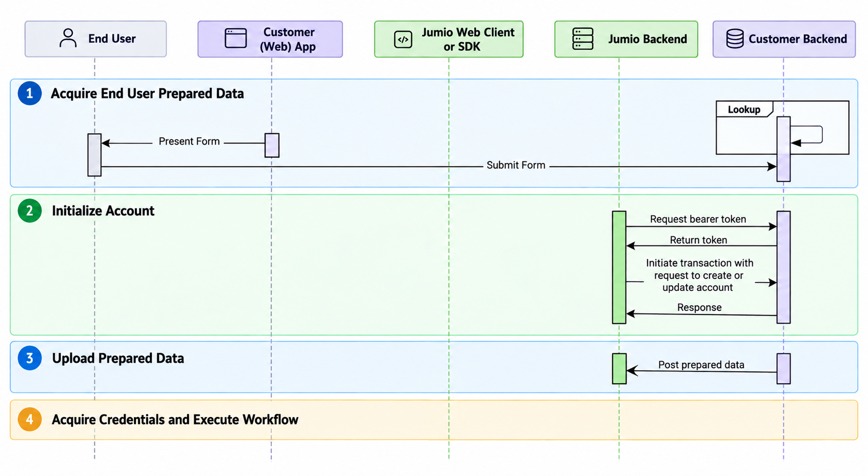Click the Jumio Backend server icon

tap(583, 39)
